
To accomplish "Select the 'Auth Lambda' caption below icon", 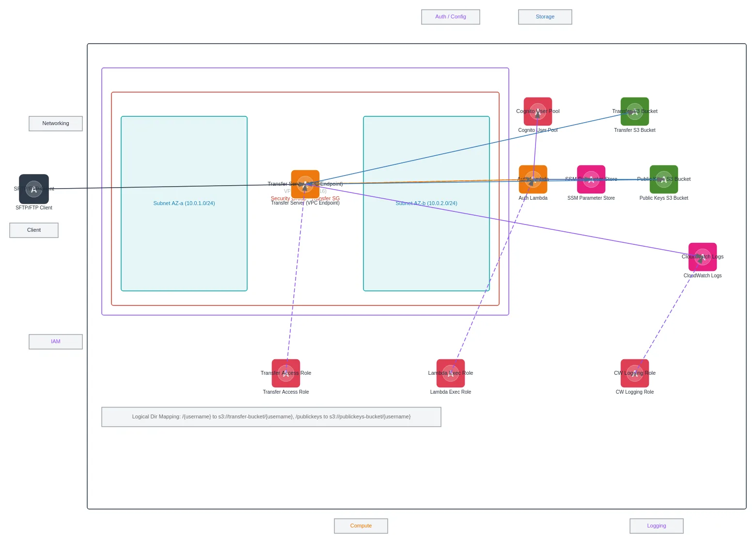I will (x=533, y=198).
